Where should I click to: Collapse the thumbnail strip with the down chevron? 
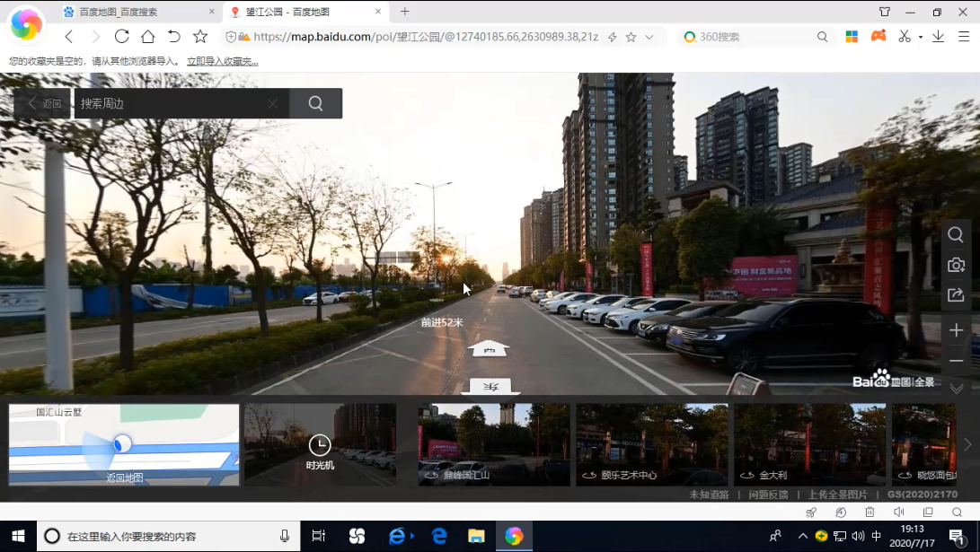pyautogui.click(x=956, y=389)
